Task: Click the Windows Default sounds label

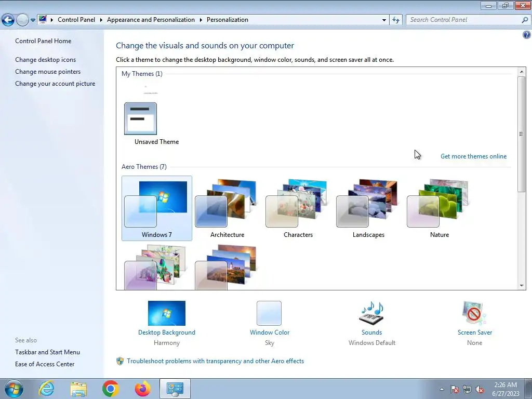Action: tap(372, 343)
